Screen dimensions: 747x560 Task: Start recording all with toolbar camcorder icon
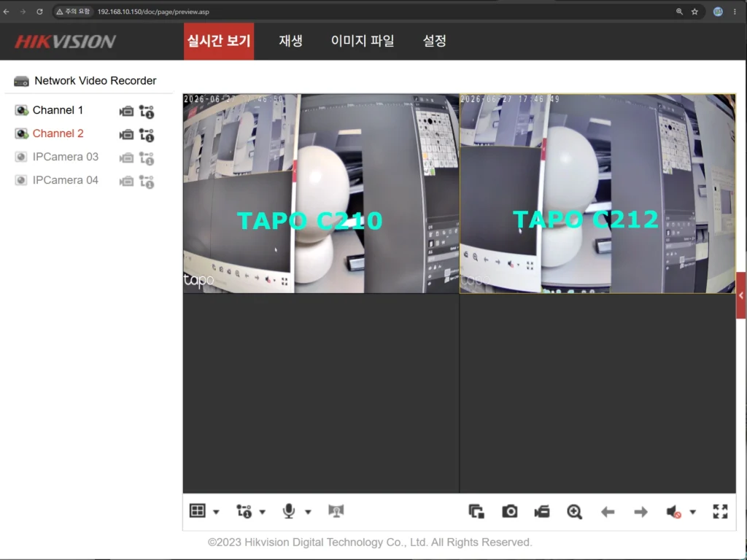[542, 512]
